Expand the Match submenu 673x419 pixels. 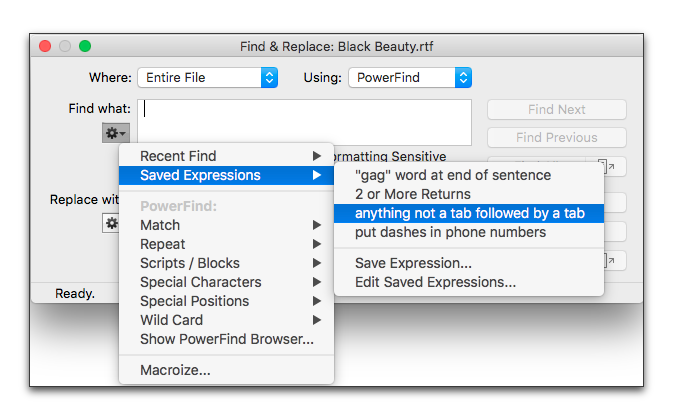pos(227,225)
